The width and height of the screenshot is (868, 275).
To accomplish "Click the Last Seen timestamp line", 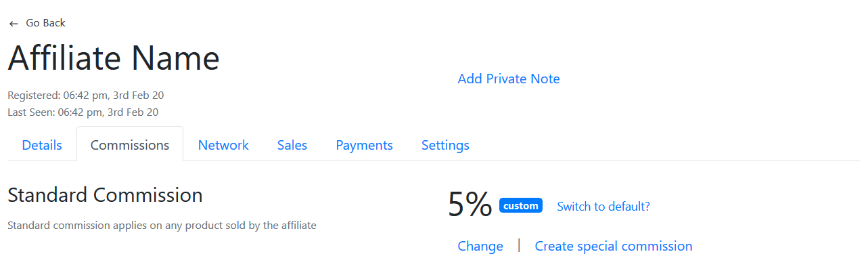I will point(83,112).
